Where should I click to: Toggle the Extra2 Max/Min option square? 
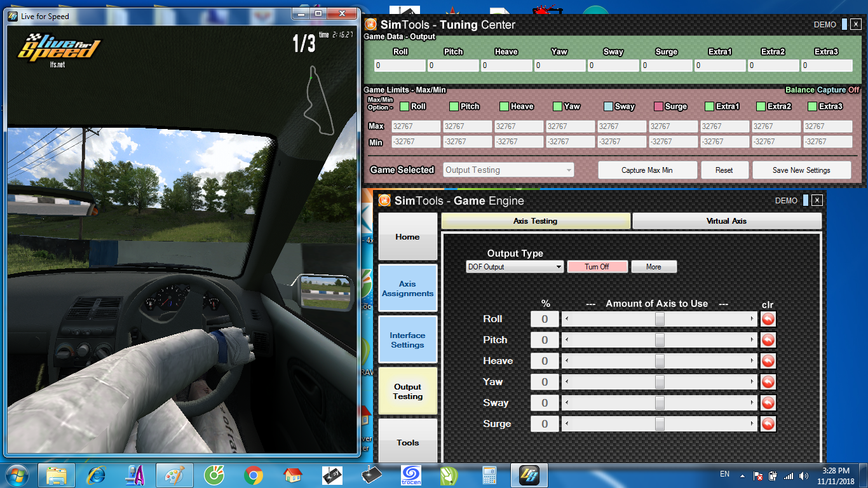pyautogui.click(x=761, y=106)
